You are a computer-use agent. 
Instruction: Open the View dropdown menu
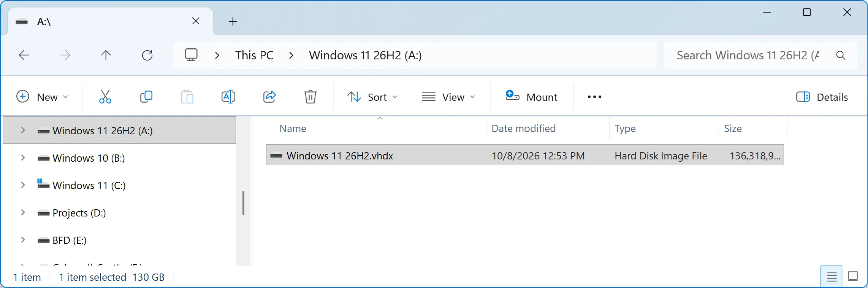coord(448,97)
